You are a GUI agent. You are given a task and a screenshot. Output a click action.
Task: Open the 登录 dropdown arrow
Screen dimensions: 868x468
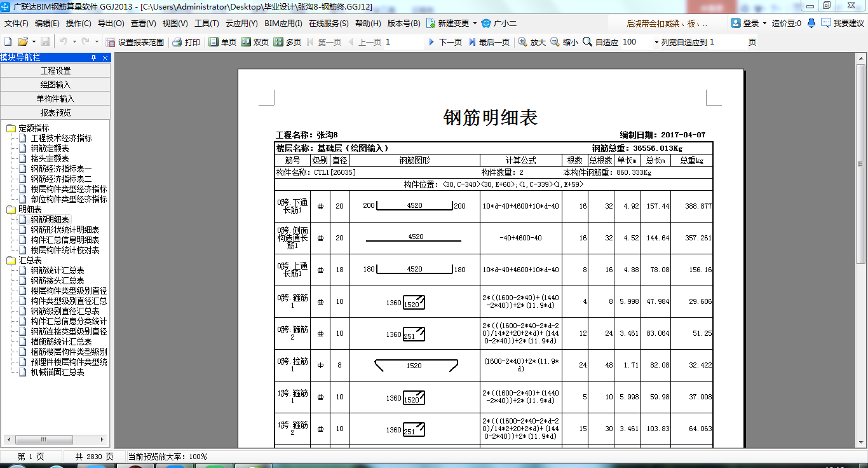[764, 24]
